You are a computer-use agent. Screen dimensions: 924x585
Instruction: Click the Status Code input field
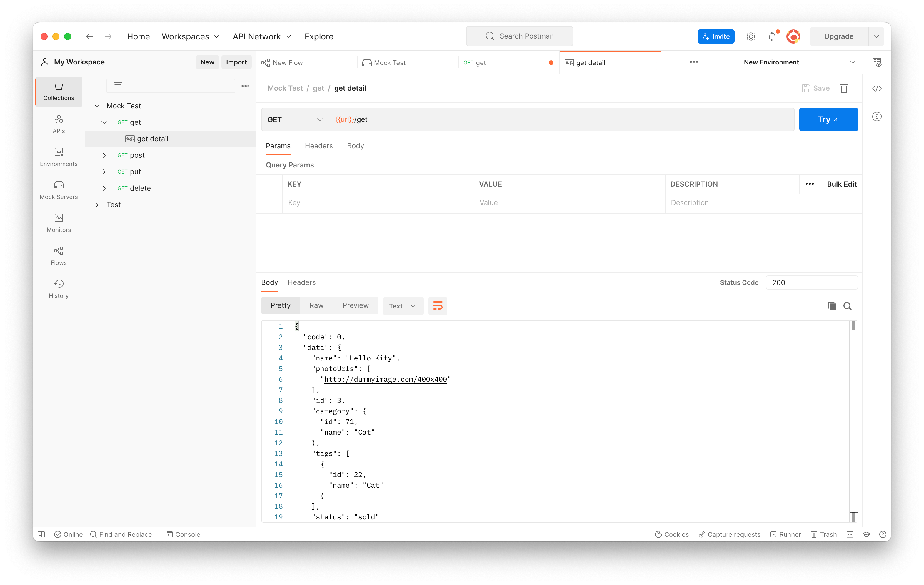[x=811, y=282]
